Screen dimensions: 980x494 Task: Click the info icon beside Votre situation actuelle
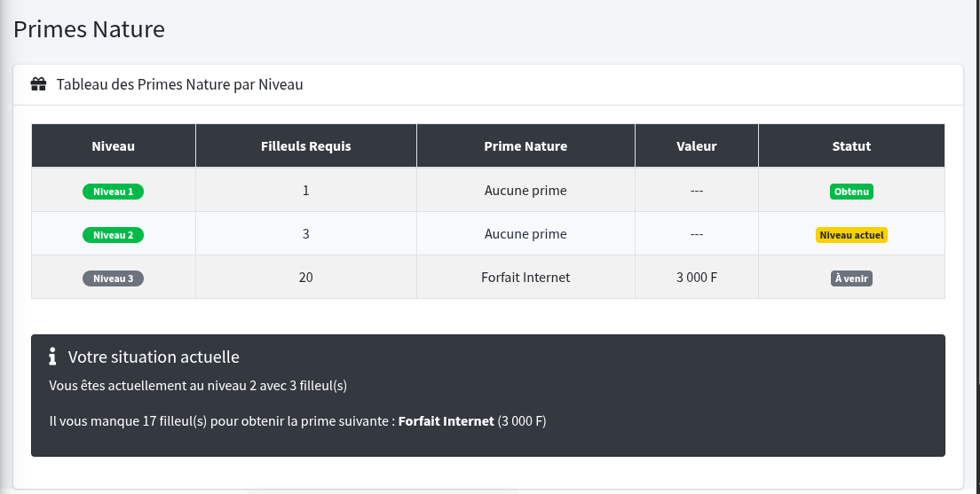tap(52, 357)
